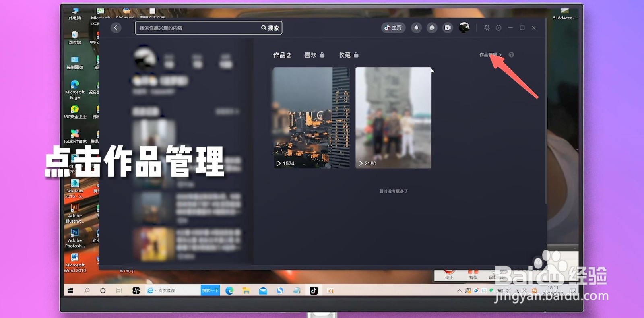
Task: Open notifications with the bell icon
Action: pos(416,28)
